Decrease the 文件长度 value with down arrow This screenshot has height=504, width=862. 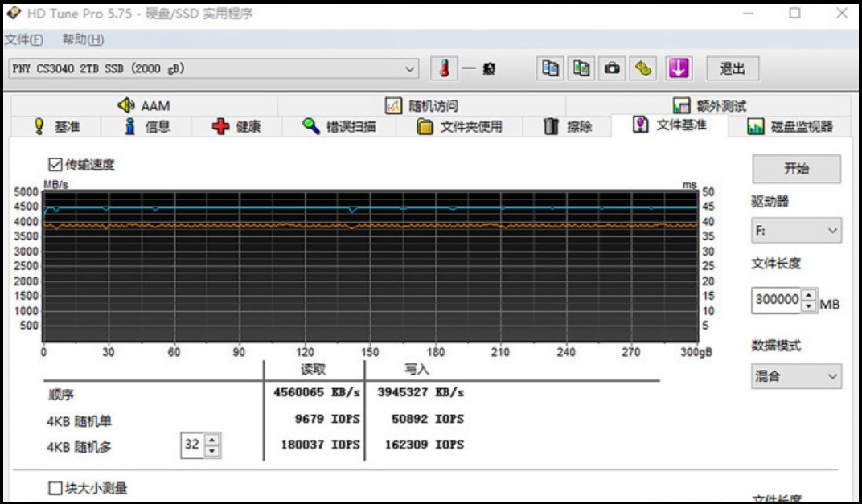click(x=809, y=307)
